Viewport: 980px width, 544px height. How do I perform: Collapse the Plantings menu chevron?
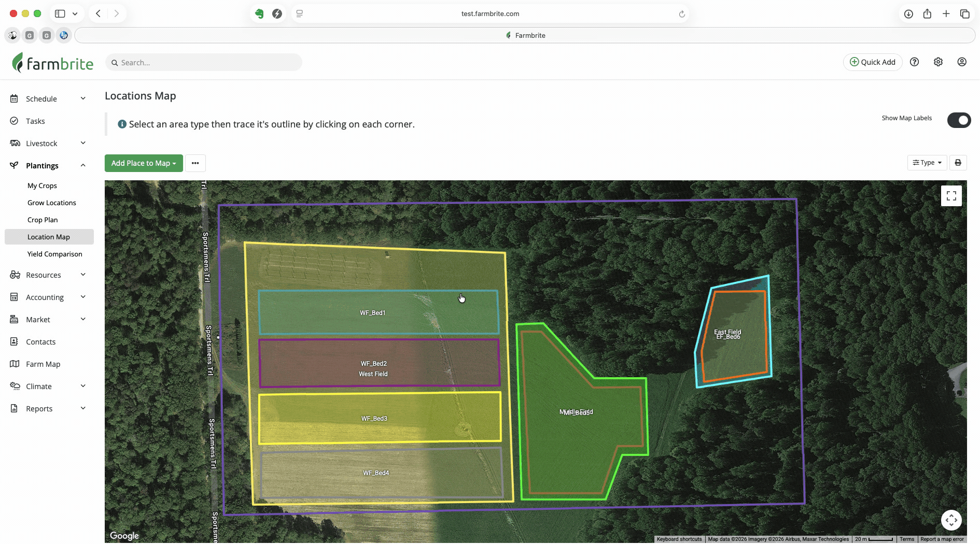[83, 165]
